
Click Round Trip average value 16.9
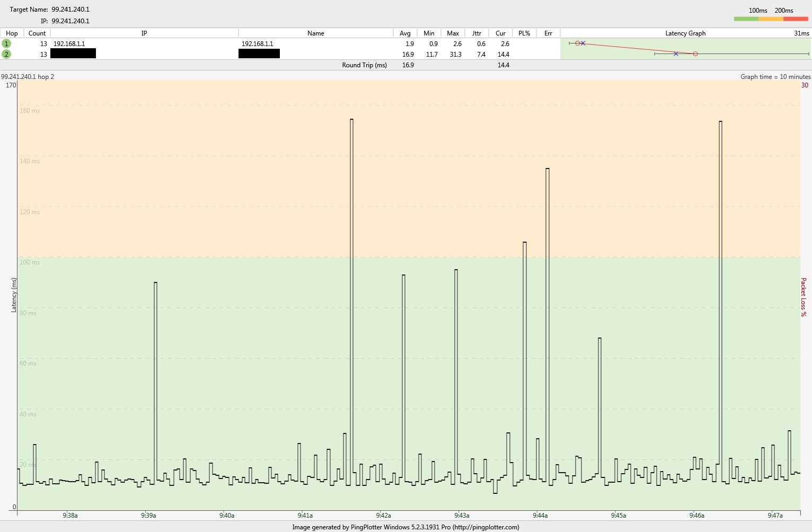(x=408, y=65)
